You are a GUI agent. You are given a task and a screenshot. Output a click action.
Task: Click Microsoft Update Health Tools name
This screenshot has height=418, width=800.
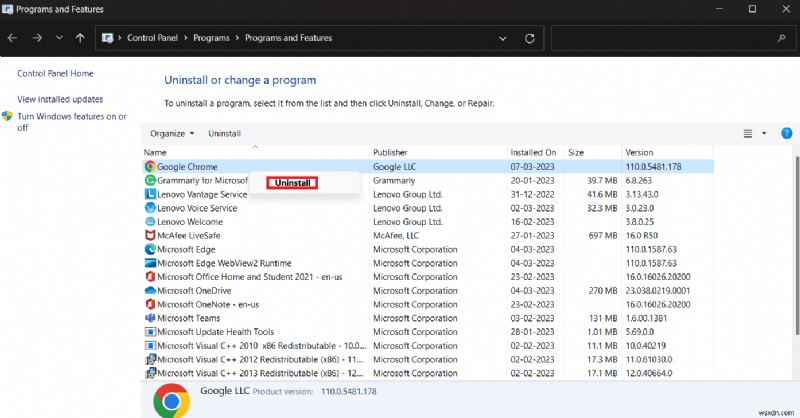point(215,332)
